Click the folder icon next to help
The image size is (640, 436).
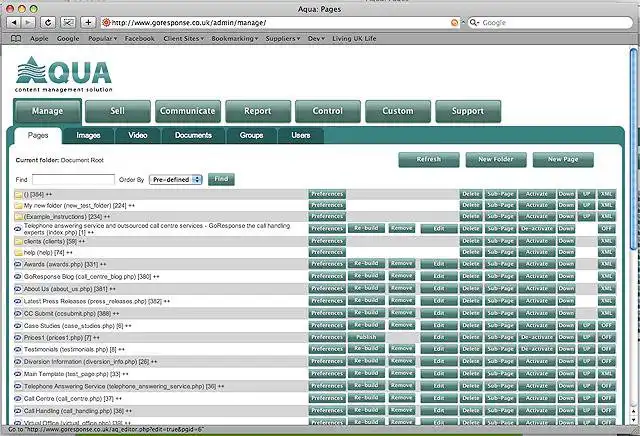click(x=18, y=252)
